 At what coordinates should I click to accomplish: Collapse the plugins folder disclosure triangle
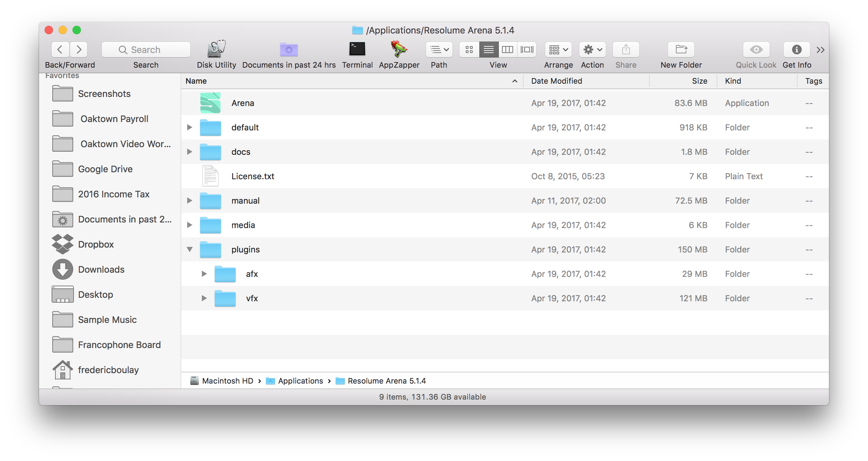click(190, 249)
